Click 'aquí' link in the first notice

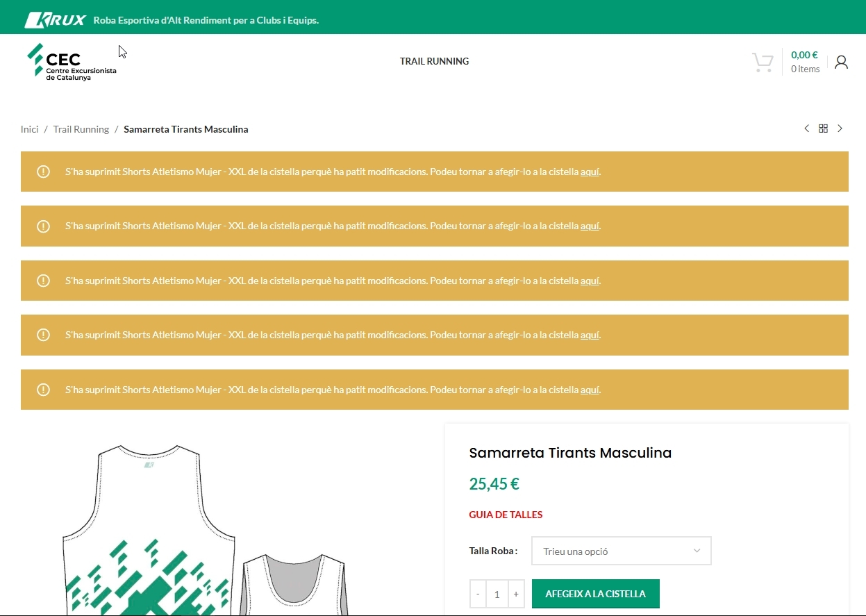click(590, 172)
